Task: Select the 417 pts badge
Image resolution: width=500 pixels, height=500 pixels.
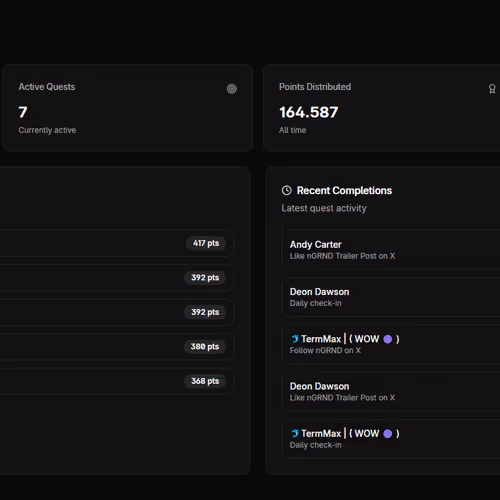Action: click(x=206, y=243)
